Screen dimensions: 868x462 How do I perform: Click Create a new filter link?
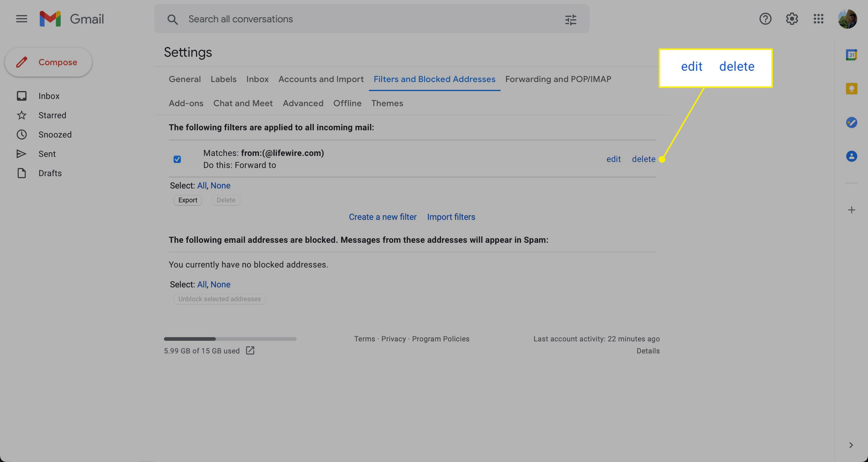click(x=383, y=217)
